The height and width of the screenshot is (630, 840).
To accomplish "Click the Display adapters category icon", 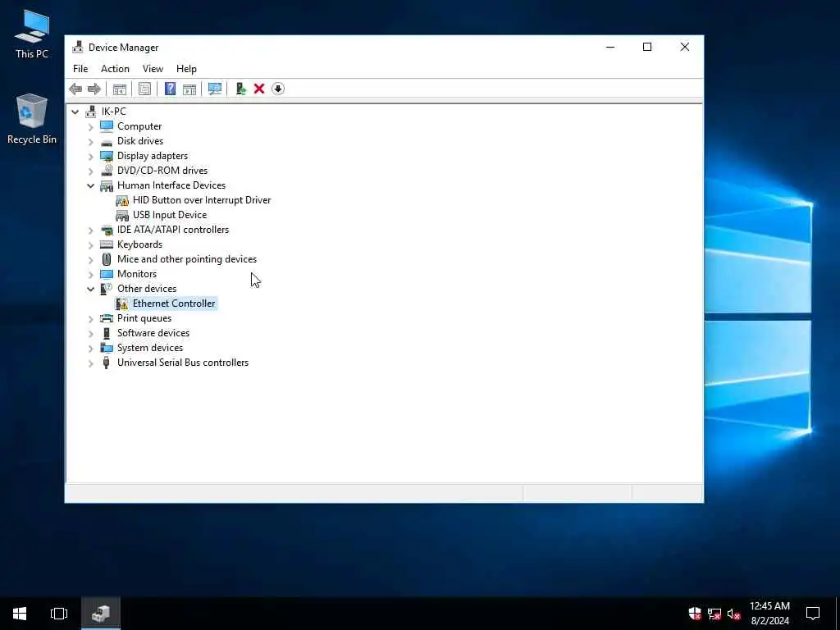I will coord(107,156).
